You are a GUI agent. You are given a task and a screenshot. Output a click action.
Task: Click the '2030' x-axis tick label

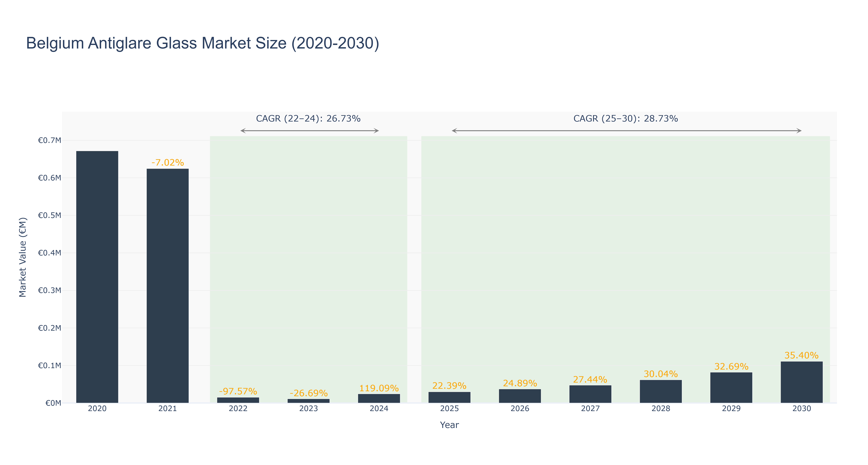(x=802, y=409)
